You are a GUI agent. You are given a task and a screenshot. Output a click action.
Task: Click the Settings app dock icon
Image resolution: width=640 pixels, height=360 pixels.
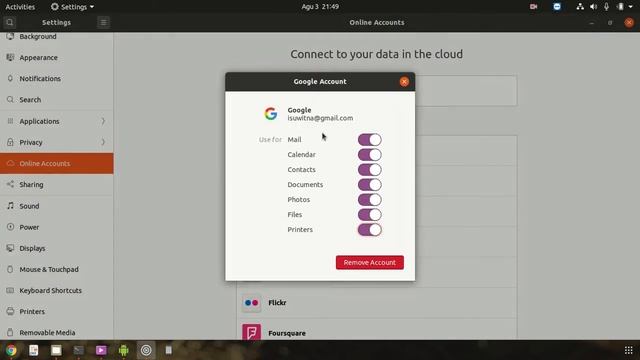(146, 350)
